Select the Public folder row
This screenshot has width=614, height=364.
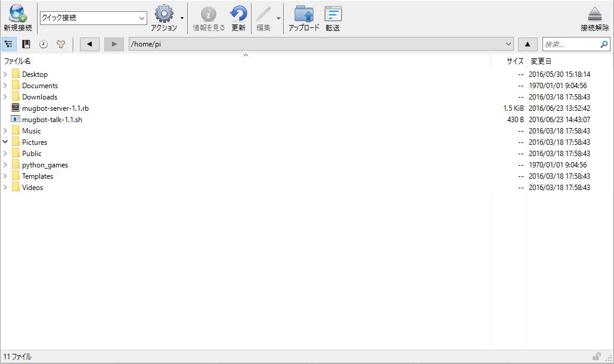(x=306, y=154)
